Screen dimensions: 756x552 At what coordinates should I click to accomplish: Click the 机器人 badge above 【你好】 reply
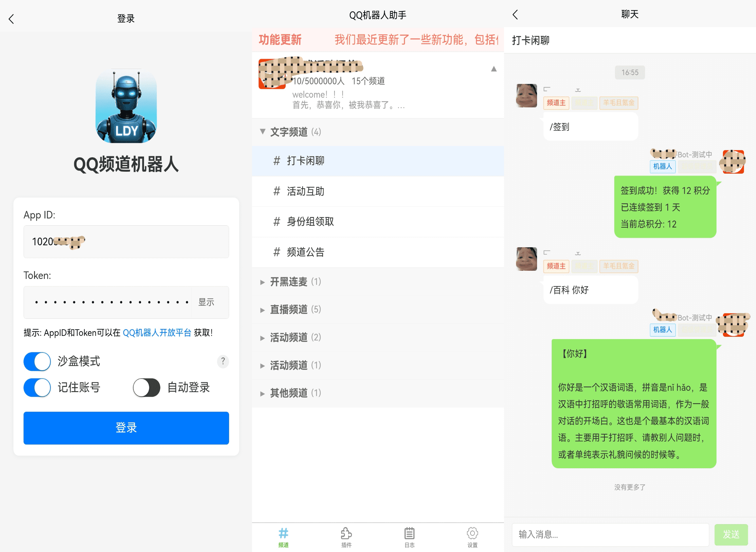(662, 330)
